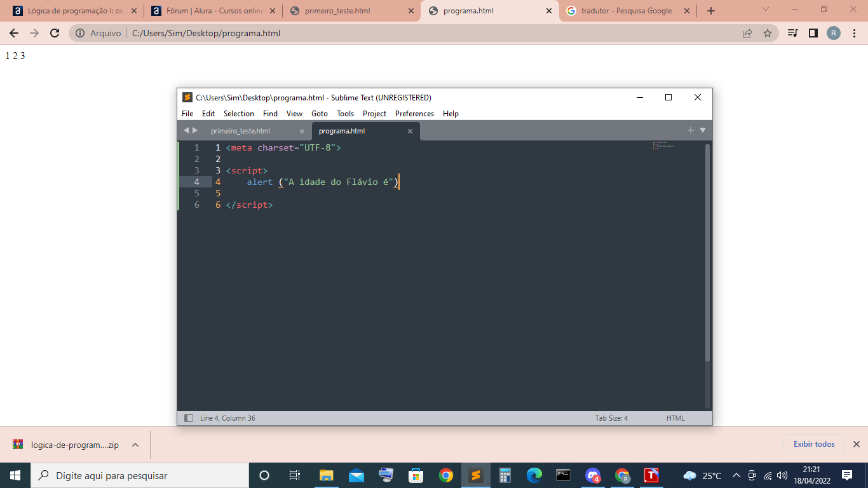
Task: Change Tab Size: 4 setting in status bar
Action: [x=611, y=418]
